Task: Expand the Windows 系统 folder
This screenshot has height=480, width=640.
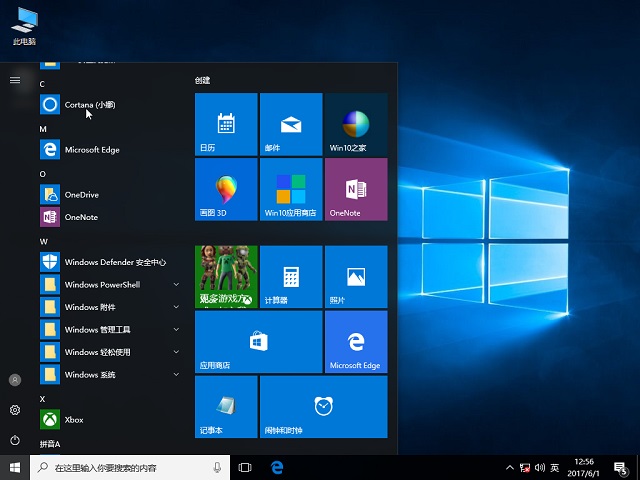Action: click(x=110, y=374)
